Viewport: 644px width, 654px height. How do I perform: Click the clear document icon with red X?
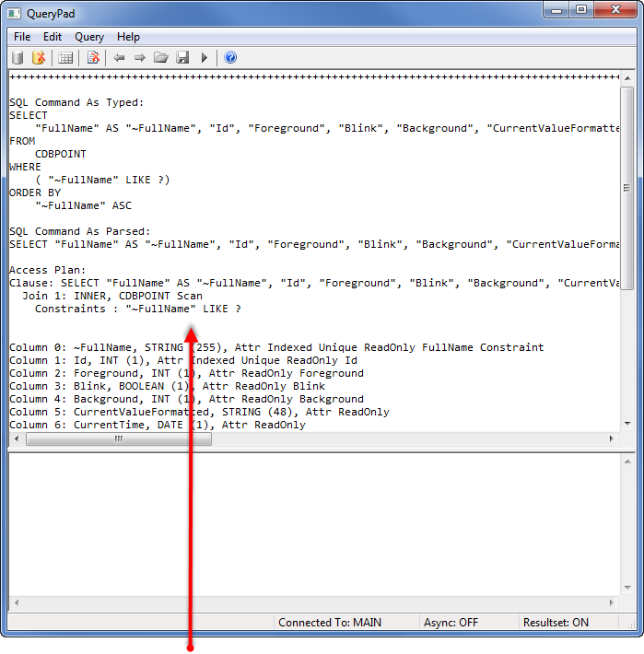(x=93, y=58)
